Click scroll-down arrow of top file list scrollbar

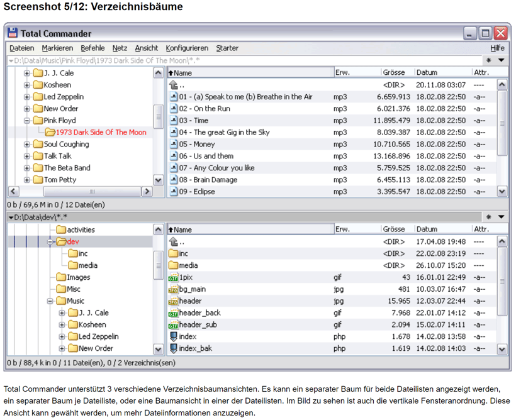[x=502, y=192]
